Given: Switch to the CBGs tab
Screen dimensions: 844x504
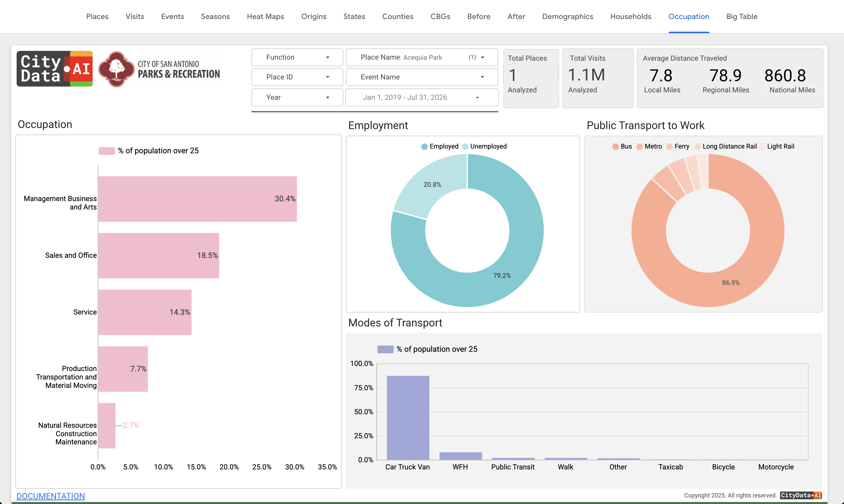Looking at the screenshot, I should coord(440,16).
